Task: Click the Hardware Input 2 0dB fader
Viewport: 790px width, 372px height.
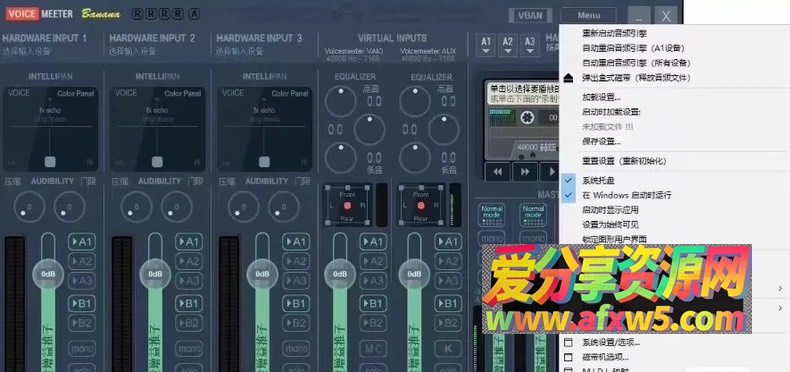Action: click(x=155, y=274)
